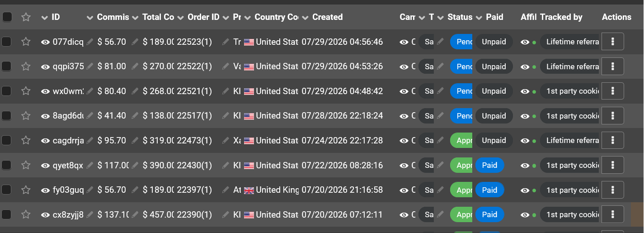Check the row containing order 22430(1)
The height and width of the screenshot is (233, 644).
tap(6, 165)
